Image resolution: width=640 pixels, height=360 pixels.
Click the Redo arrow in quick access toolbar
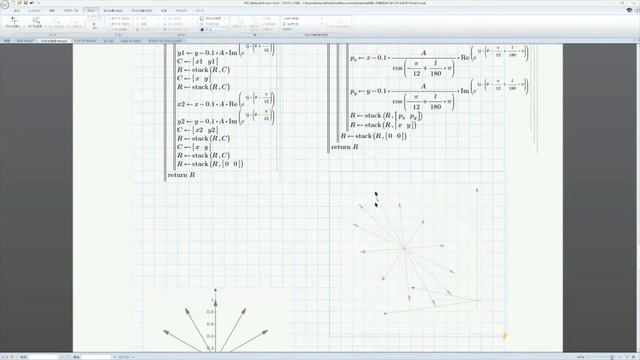click(38, 3)
